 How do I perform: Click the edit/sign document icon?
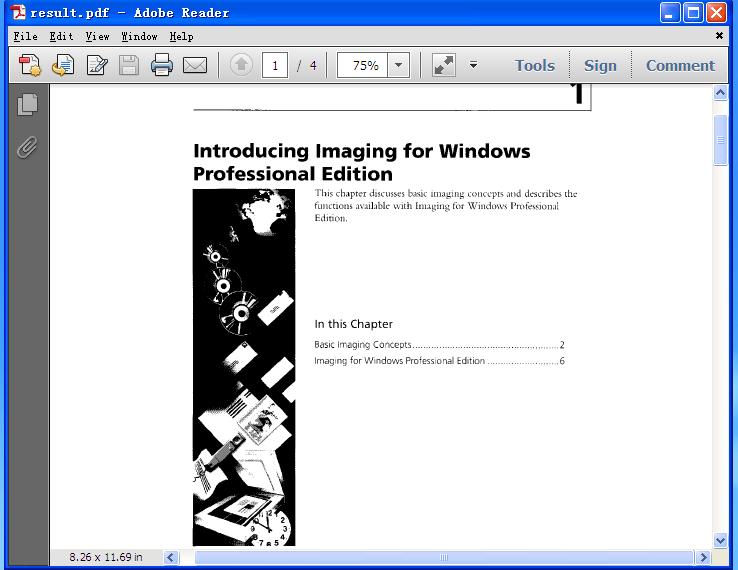coord(97,65)
